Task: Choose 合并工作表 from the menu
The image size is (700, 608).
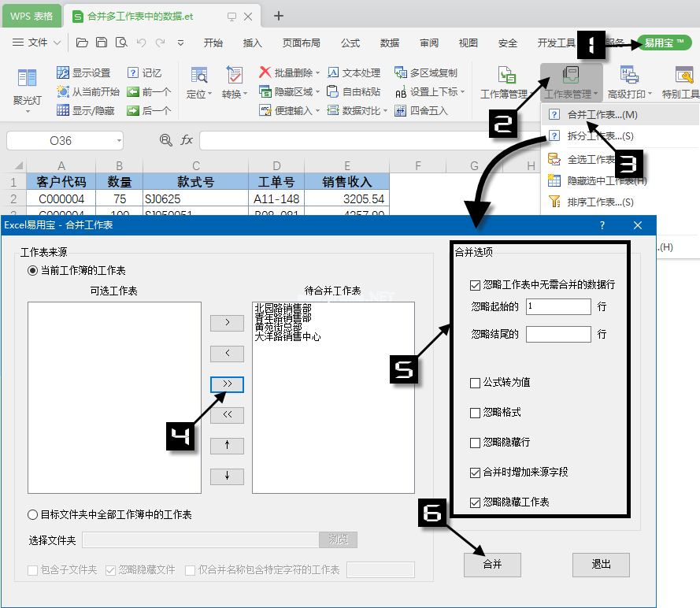Action: coord(602,115)
